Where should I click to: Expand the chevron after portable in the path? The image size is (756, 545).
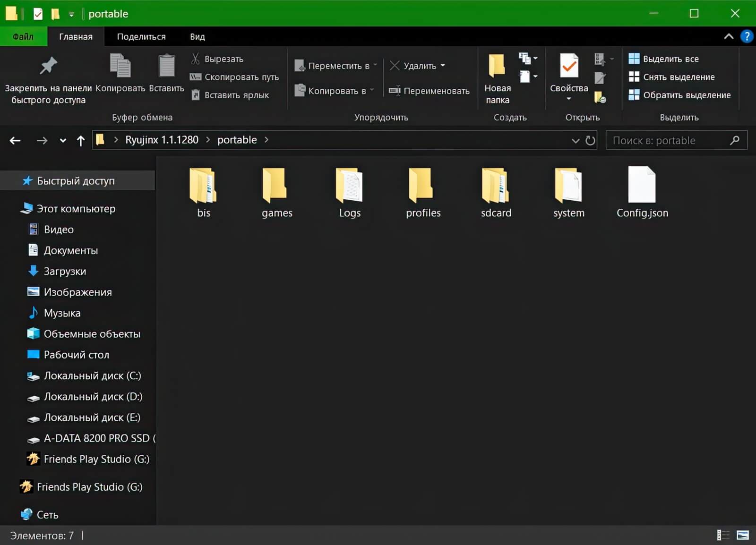pos(266,140)
